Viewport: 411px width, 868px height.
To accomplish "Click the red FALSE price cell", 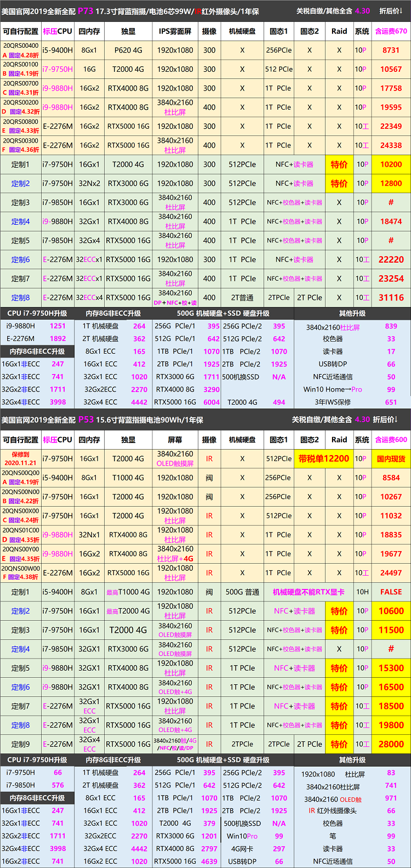I will 391,592.
